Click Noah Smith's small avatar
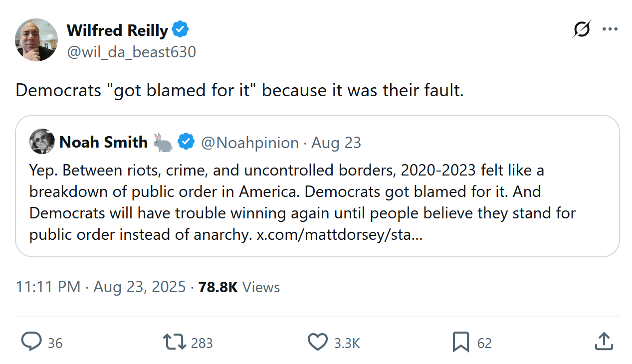Screen dimensions: 632x364 coord(42,142)
